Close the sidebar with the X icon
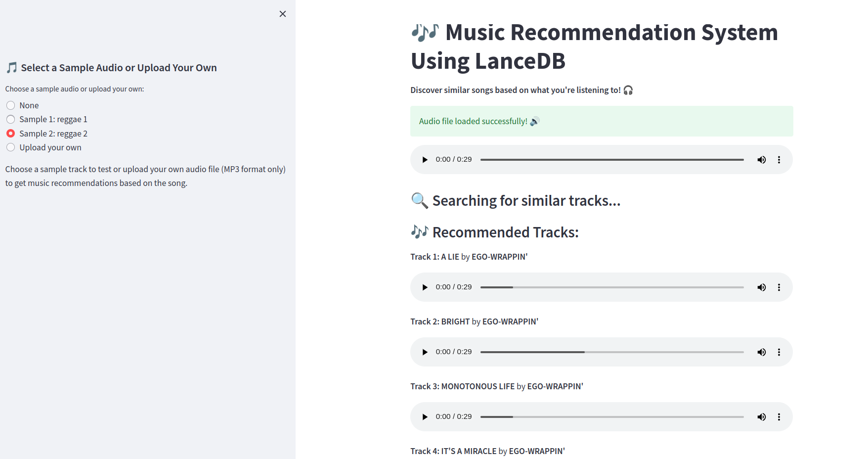The height and width of the screenshot is (459, 868). (283, 14)
